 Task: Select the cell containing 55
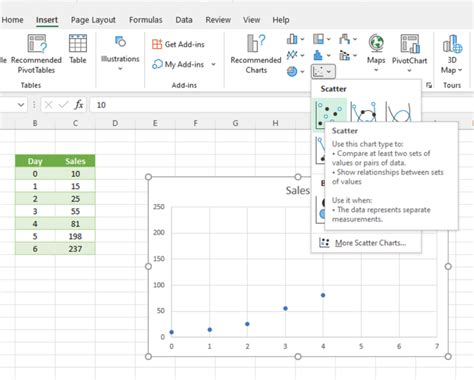tap(75, 211)
